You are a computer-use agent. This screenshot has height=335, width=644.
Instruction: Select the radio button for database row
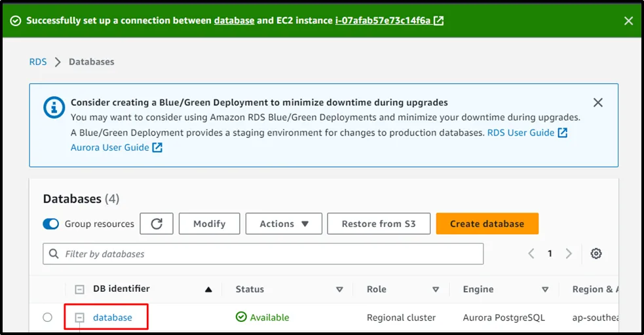[47, 317]
